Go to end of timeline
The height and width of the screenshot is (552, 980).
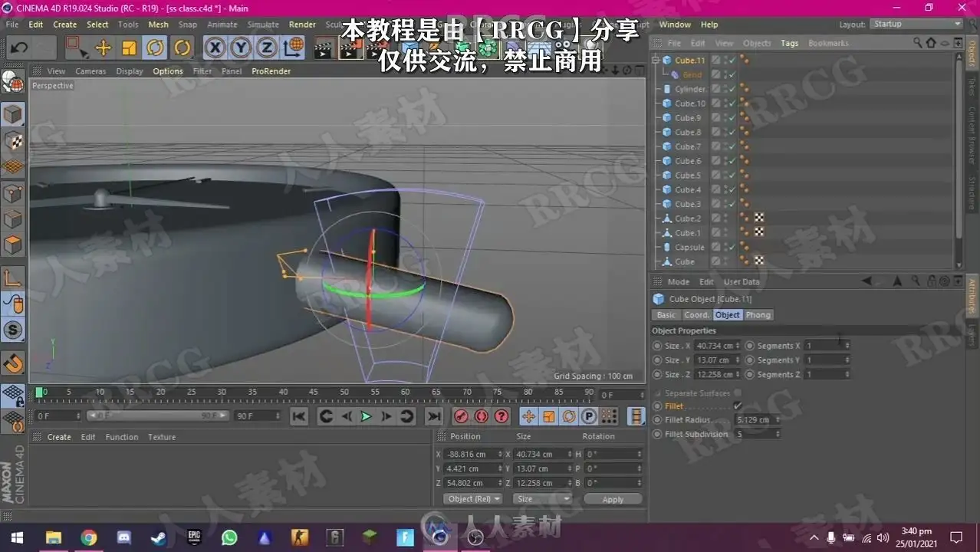point(434,416)
